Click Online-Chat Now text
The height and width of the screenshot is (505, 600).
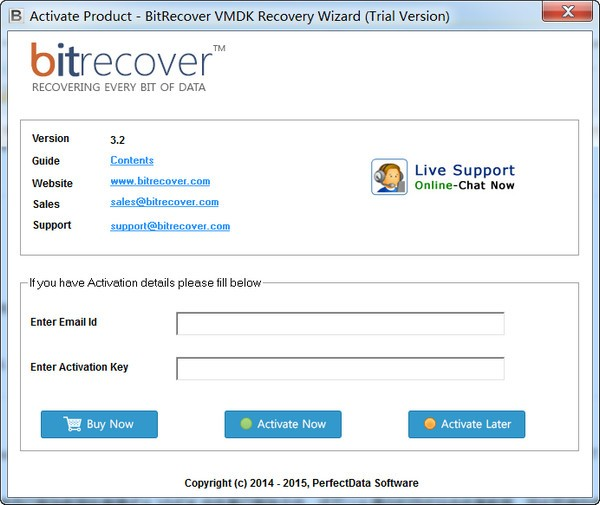465,186
